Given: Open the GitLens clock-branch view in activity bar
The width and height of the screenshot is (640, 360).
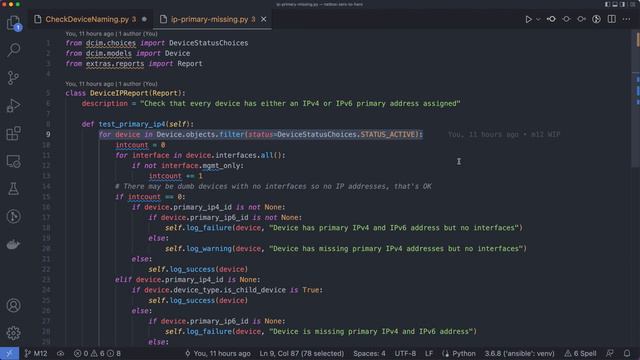Looking at the screenshot, I should coord(13,216).
